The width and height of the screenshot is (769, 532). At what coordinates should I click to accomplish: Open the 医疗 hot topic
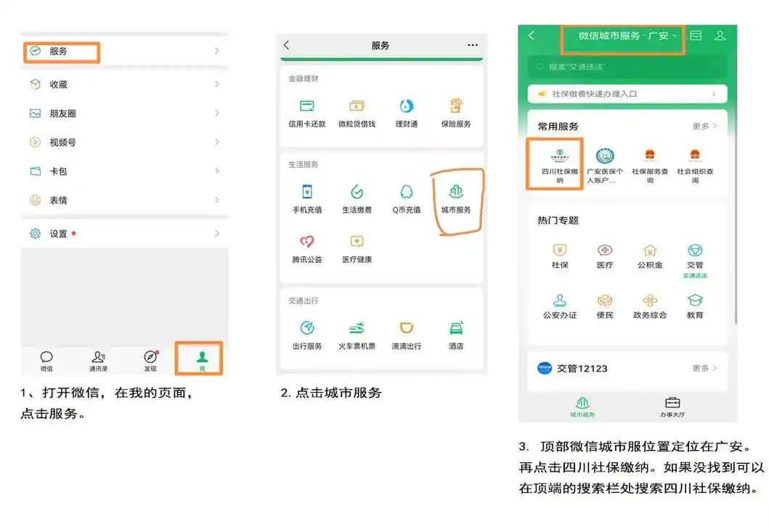pos(605,256)
